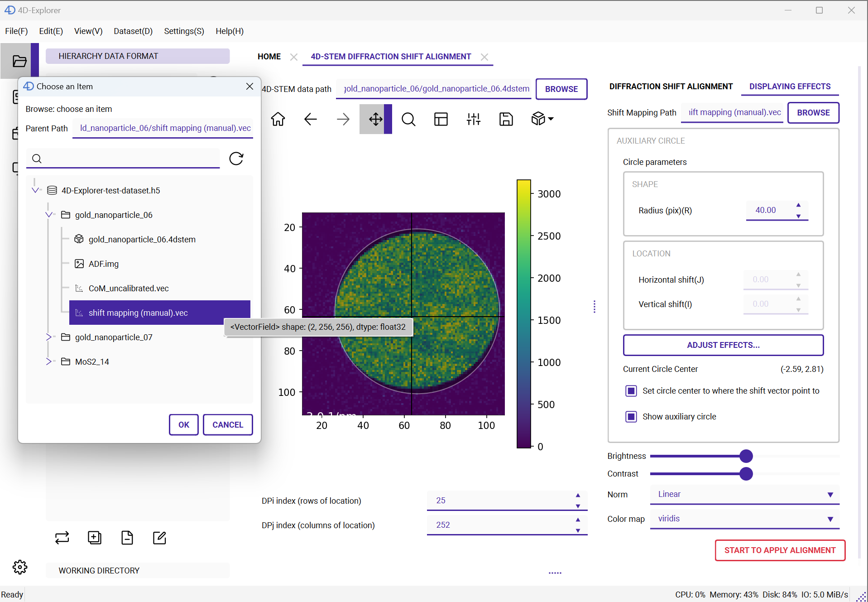Toggle Show auxiliary circle checkbox
This screenshot has height=602, width=868.
pyautogui.click(x=631, y=417)
